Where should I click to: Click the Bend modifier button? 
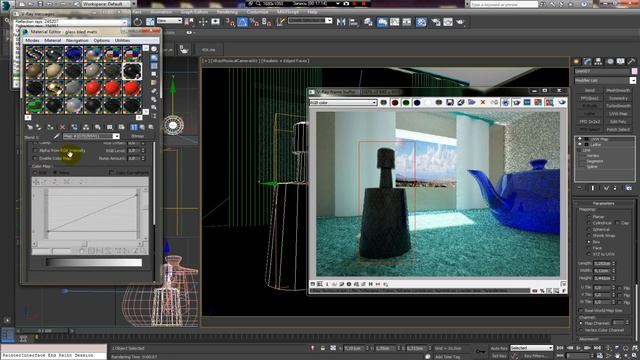point(589,91)
